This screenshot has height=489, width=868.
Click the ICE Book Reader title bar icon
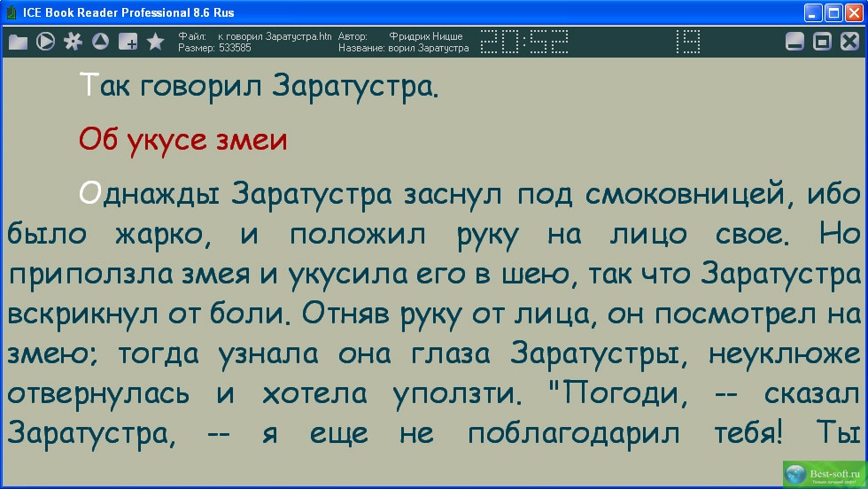pyautogui.click(x=11, y=12)
